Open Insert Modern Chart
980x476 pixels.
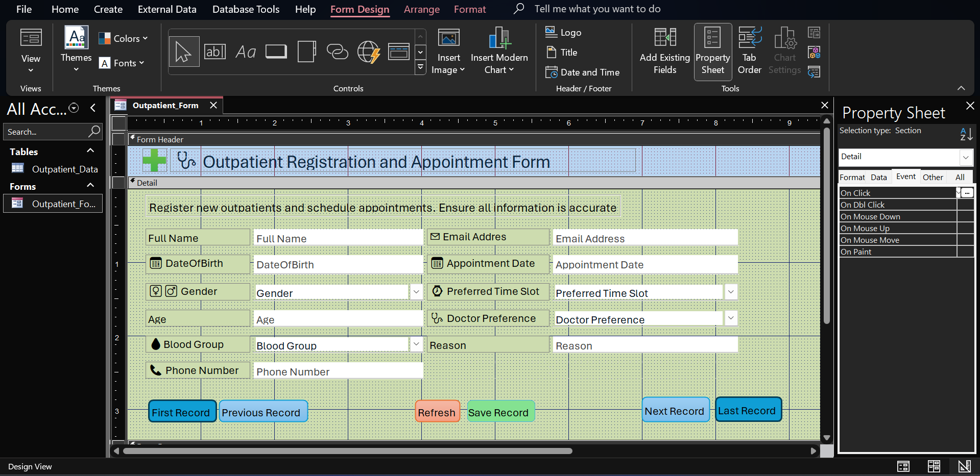tap(499, 49)
